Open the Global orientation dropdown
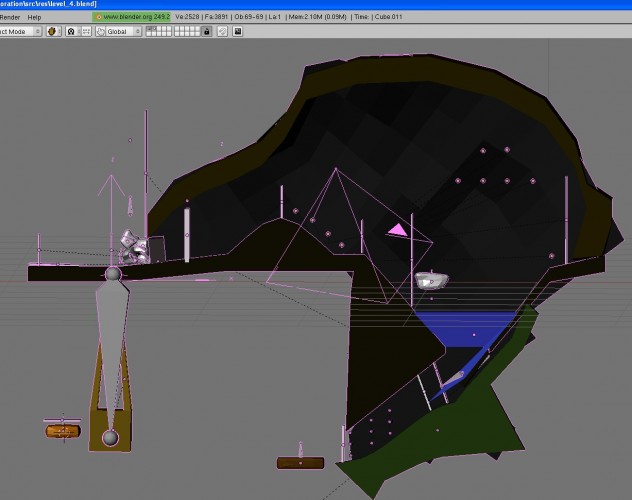Screen dimensions: 632x500 tap(123, 31)
